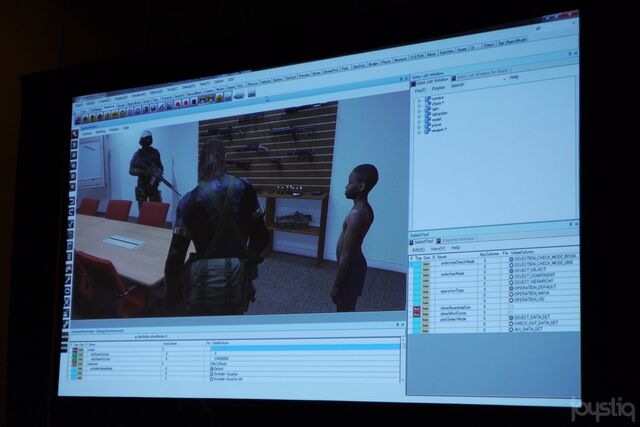Image resolution: width=640 pixels, height=427 pixels.
Task: Switch to the SelectTool tab
Action: pyautogui.click(x=421, y=242)
